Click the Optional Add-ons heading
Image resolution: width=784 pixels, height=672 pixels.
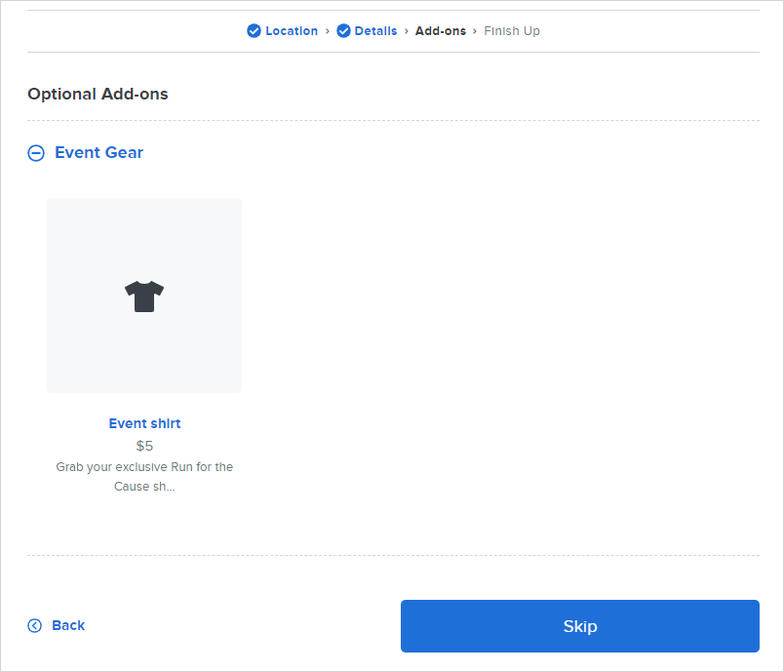click(x=98, y=94)
